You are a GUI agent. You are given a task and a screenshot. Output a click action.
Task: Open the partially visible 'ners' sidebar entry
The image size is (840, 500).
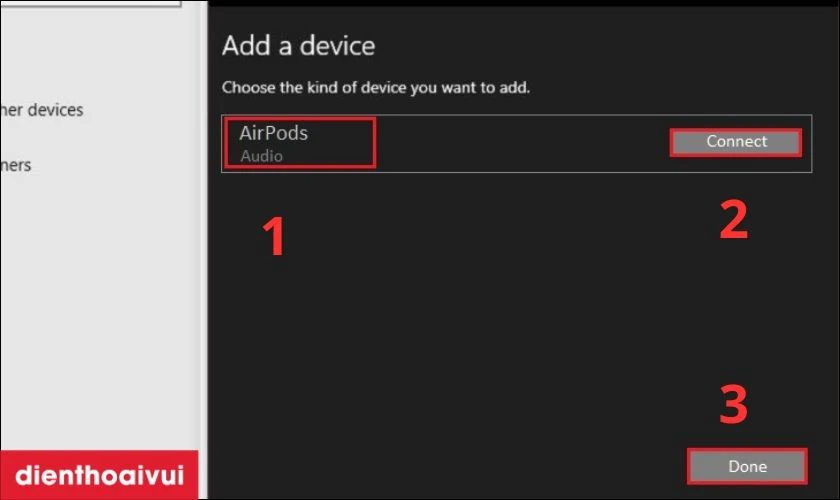pos(16,165)
